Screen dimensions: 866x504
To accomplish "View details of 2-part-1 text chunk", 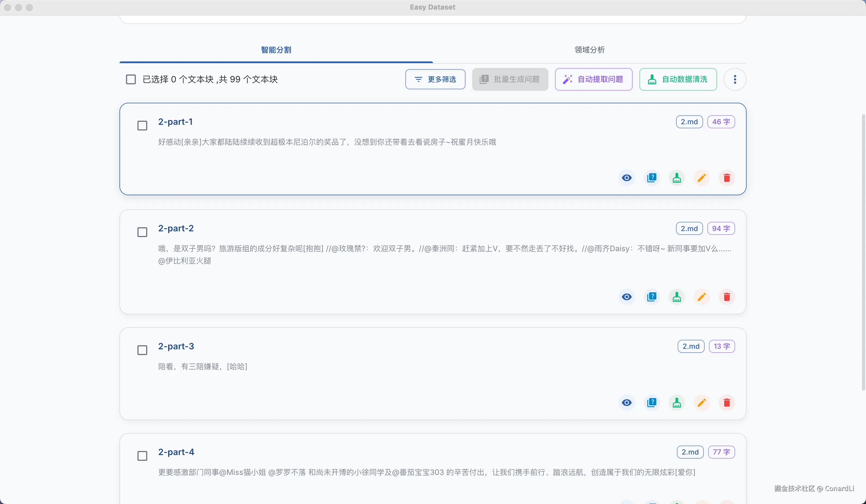I will coord(627,178).
